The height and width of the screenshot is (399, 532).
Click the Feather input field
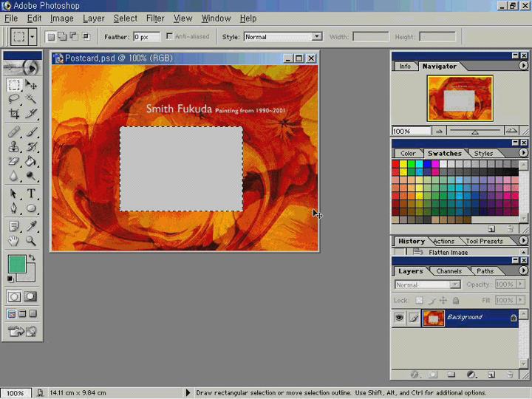(146, 37)
